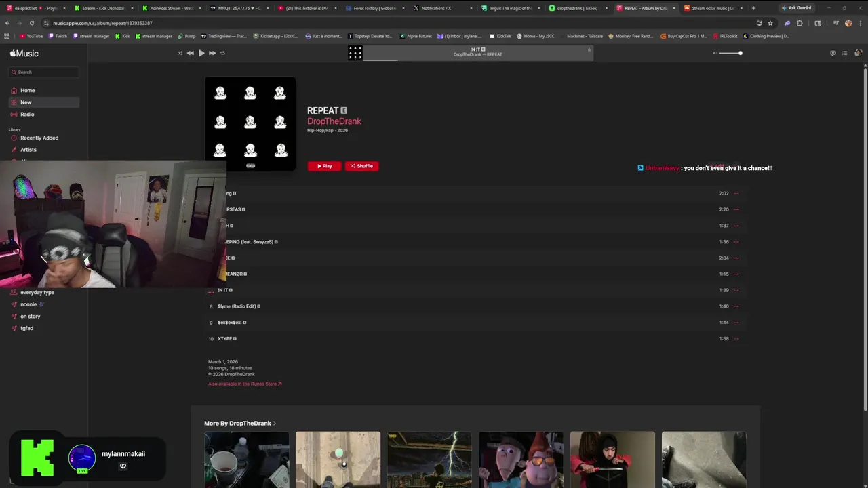
Task: Open Radio in the sidebar
Action: [44, 114]
